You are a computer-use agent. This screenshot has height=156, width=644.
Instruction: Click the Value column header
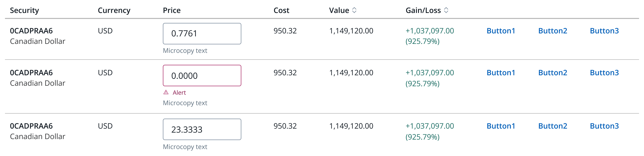[339, 10]
